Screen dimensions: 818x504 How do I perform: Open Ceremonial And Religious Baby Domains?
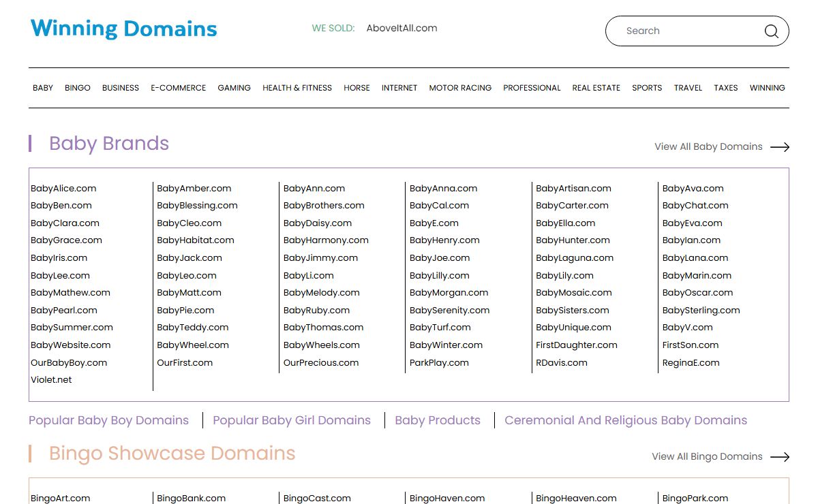(x=626, y=420)
